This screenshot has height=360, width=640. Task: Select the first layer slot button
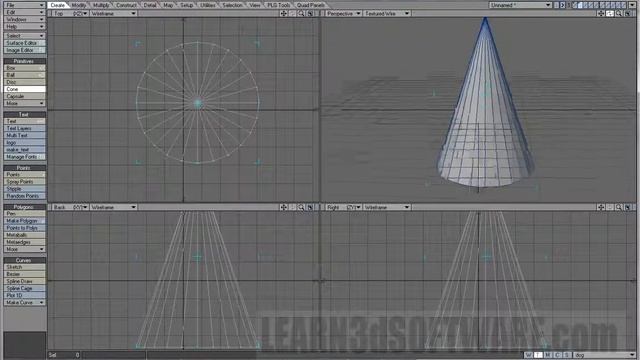tap(575, 5)
